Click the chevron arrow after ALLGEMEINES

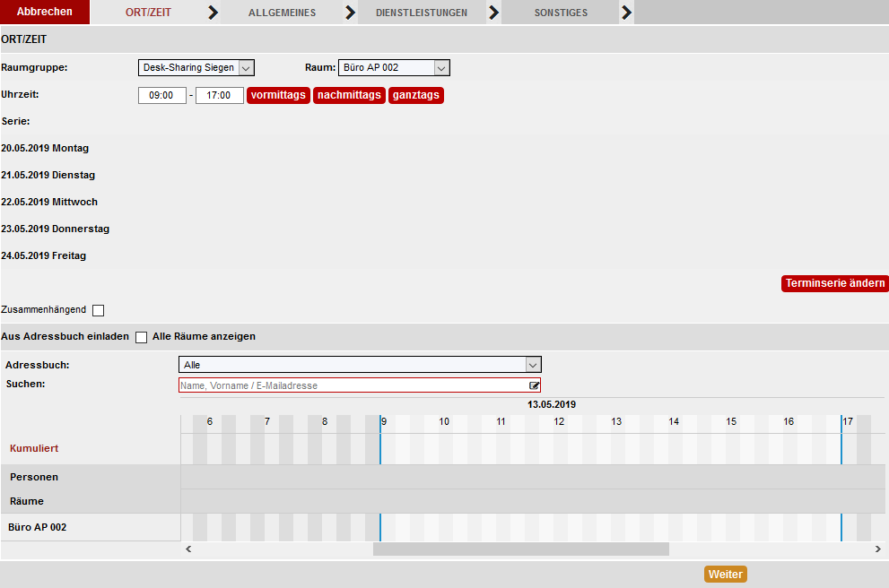click(351, 13)
